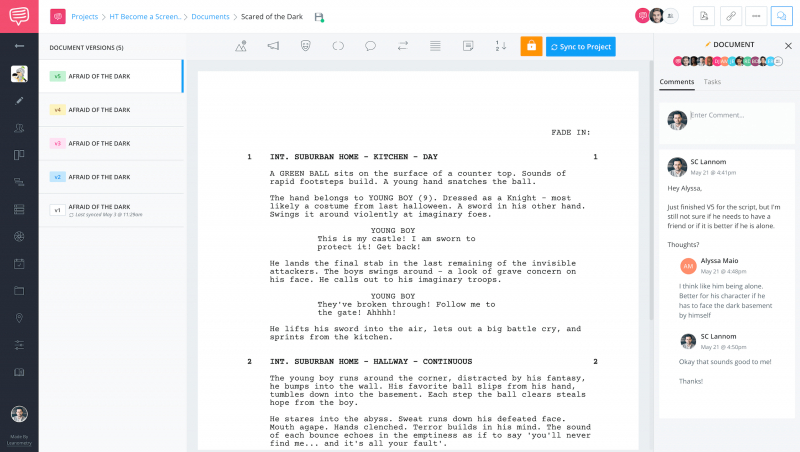The height and width of the screenshot is (452, 800).
Task: Click the Enter Comment input field
Action: [x=737, y=115]
